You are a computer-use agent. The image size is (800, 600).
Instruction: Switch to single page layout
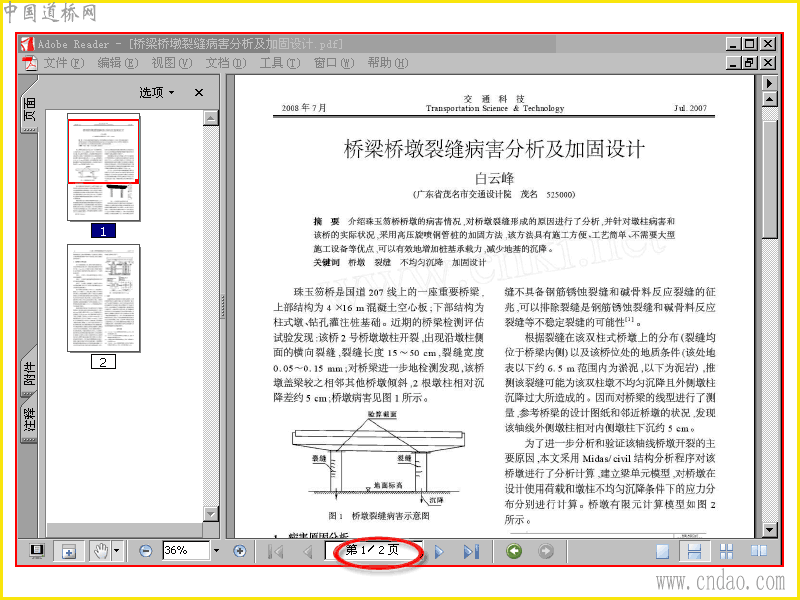click(662, 552)
